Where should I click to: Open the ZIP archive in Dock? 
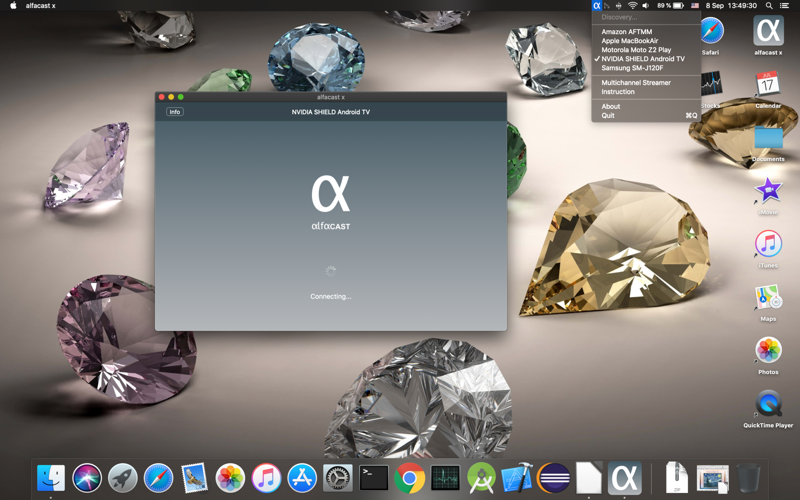[677, 478]
